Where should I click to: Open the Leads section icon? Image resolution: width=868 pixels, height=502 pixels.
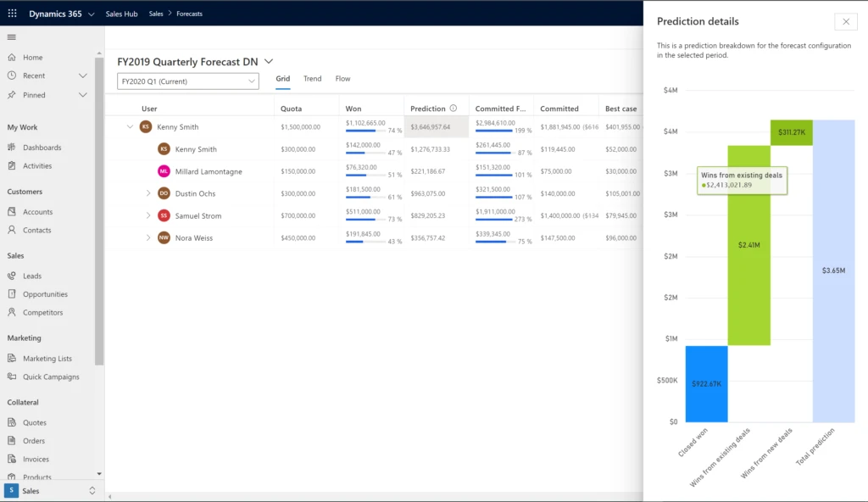coord(12,276)
